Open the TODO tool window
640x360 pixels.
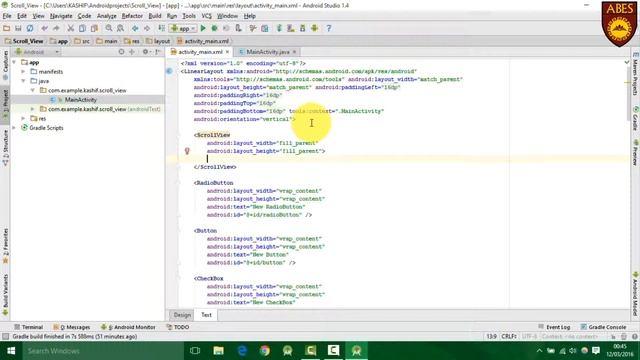coord(178,327)
